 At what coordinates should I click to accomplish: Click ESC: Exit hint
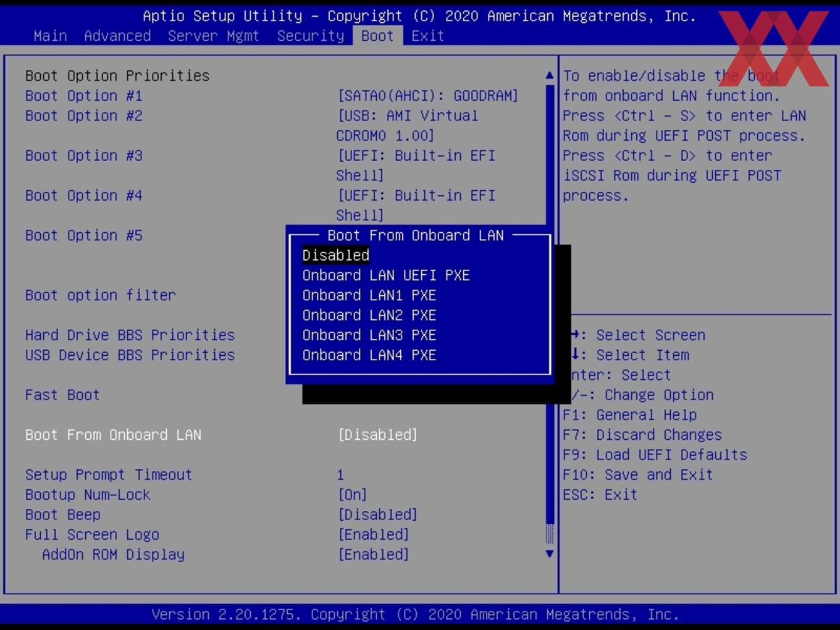click(600, 495)
